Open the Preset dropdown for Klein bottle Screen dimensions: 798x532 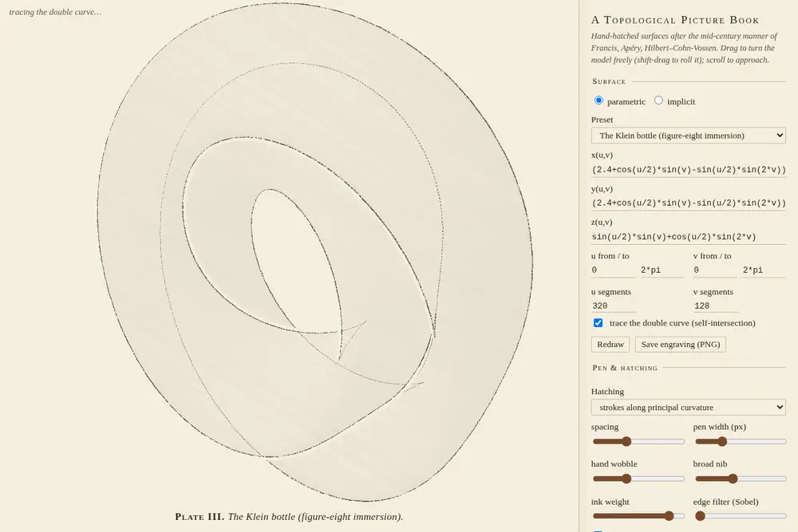[x=688, y=136]
